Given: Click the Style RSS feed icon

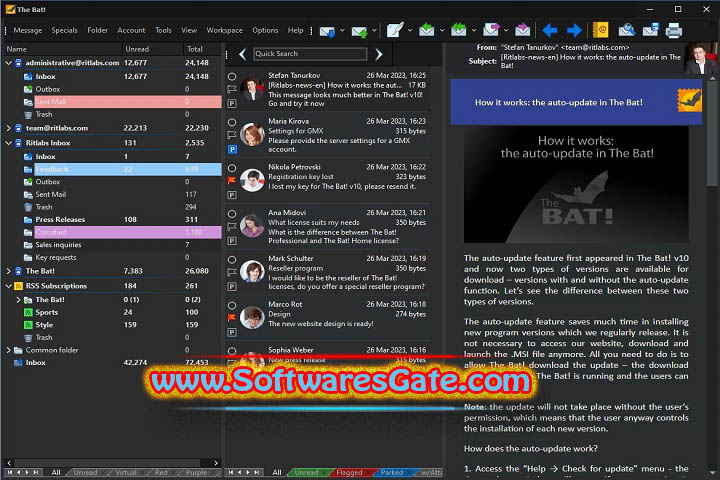Looking at the screenshot, I should (x=28, y=325).
